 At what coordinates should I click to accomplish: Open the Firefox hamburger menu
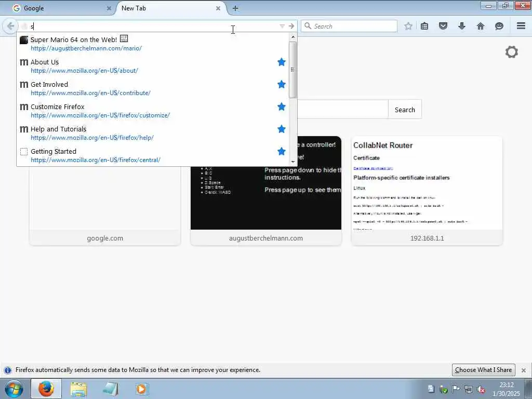[x=521, y=26]
